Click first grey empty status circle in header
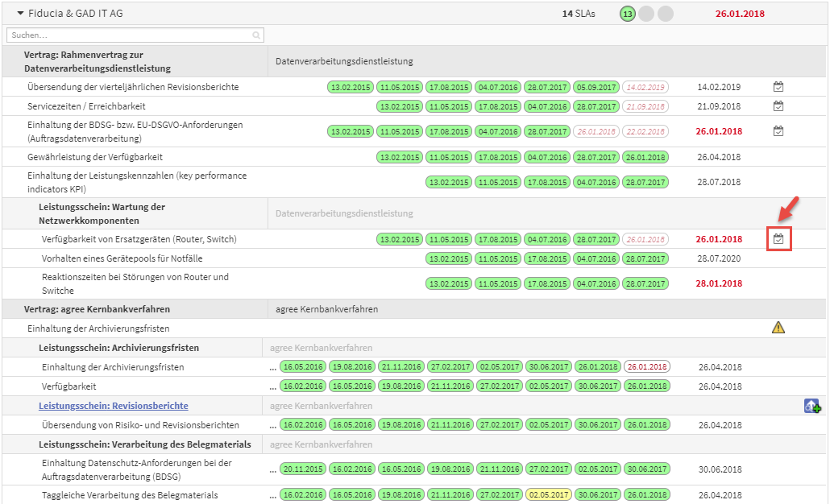 pos(646,14)
